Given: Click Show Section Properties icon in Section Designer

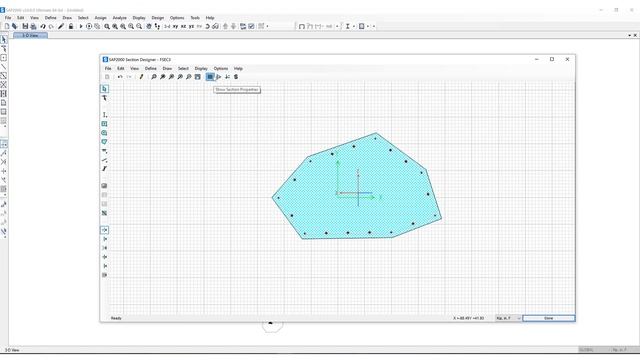Looking at the screenshot, I should 210,77.
